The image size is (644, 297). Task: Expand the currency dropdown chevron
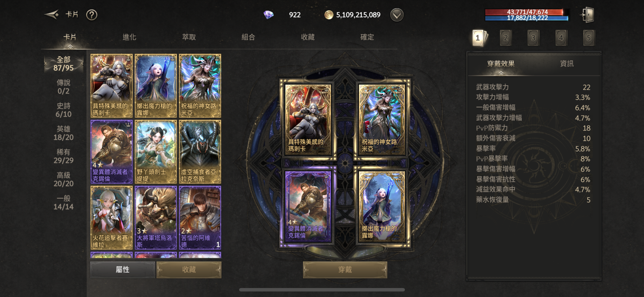[x=397, y=15]
